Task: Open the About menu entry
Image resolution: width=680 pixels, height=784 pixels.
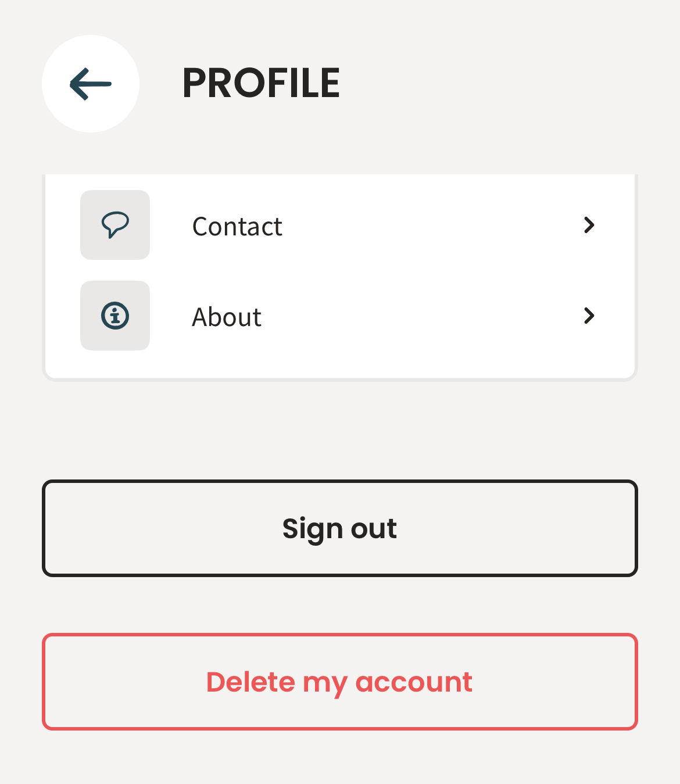Action: [340, 316]
